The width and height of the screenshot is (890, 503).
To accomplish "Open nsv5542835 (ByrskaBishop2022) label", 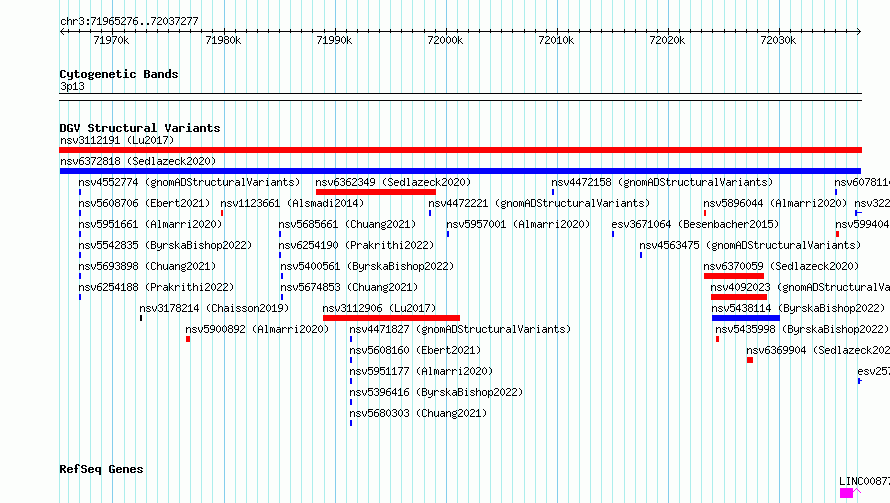I will point(165,245).
